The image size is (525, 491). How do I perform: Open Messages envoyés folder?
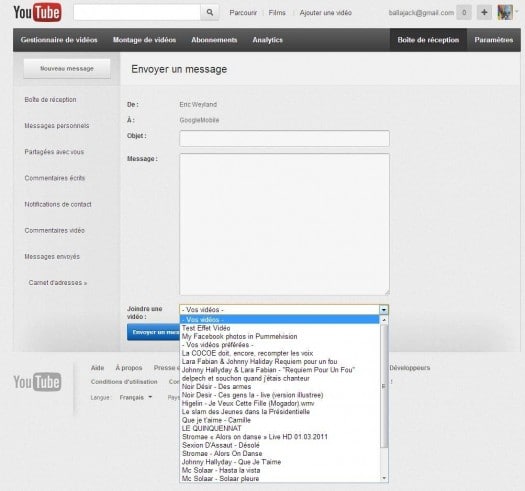52,257
